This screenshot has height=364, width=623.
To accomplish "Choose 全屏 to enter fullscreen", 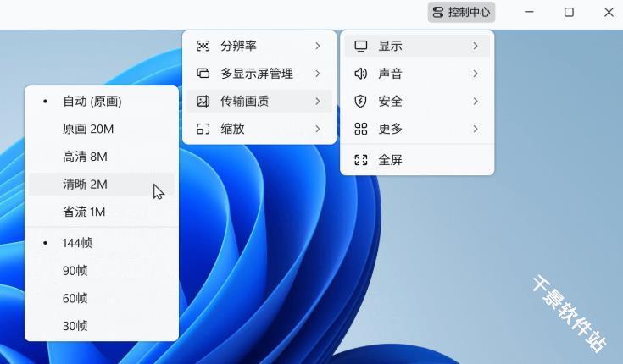I will pos(417,160).
